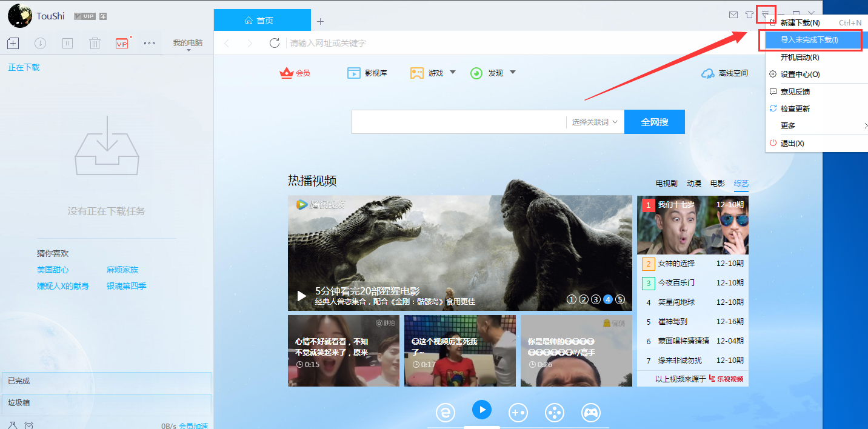
Task: Select 退出(X) from the menu
Action: pyautogui.click(x=816, y=144)
